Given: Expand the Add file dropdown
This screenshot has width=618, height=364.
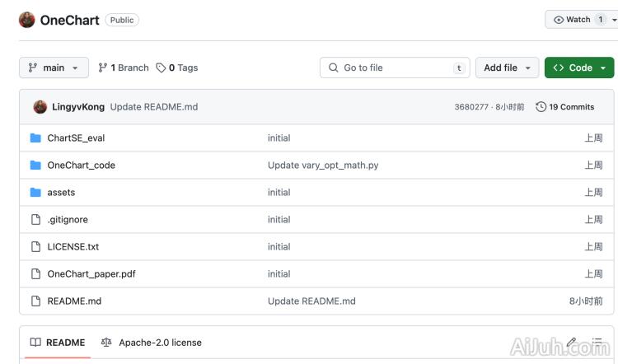Looking at the screenshot, I should coord(507,68).
